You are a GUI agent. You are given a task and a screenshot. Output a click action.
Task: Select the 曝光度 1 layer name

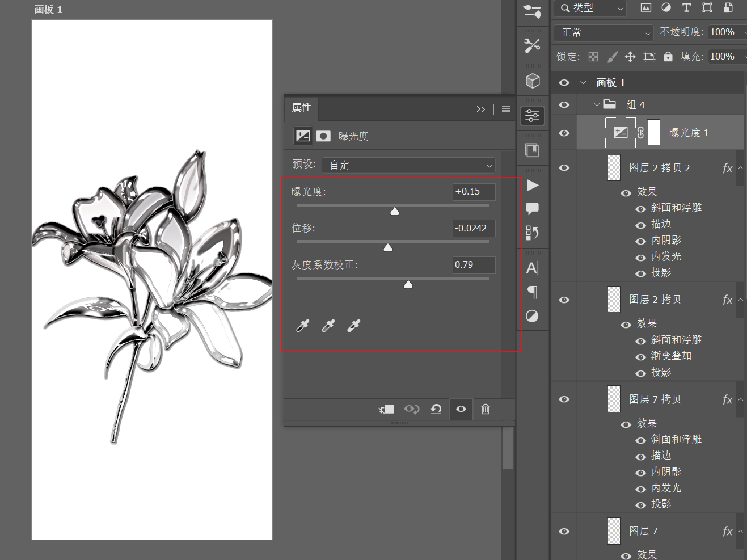point(689,133)
